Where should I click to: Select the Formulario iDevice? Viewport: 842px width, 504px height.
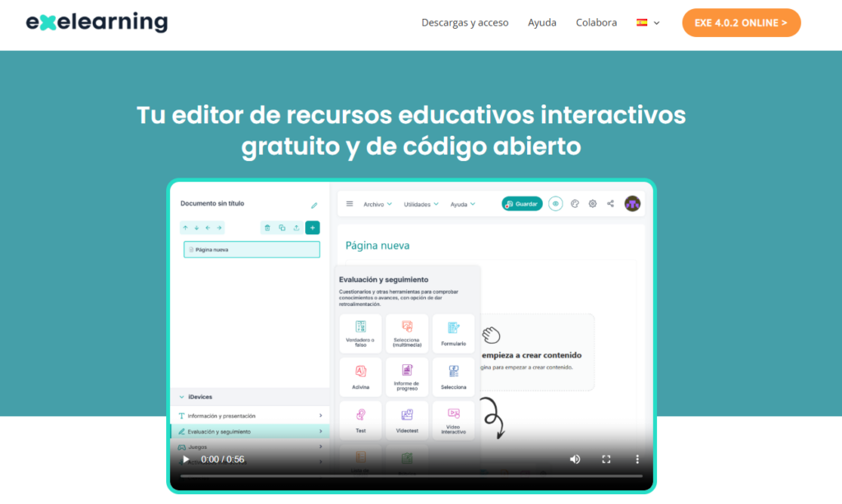tap(453, 334)
